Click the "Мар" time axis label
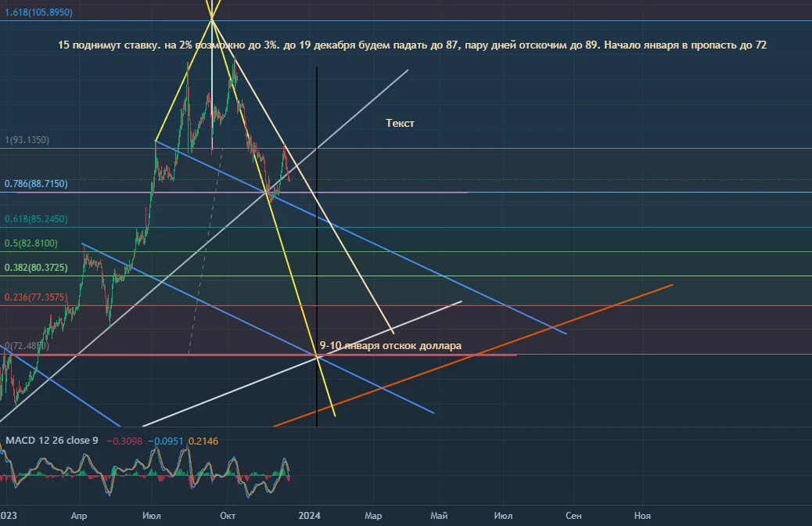The width and height of the screenshot is (812, 526). (x=373, y=516)
